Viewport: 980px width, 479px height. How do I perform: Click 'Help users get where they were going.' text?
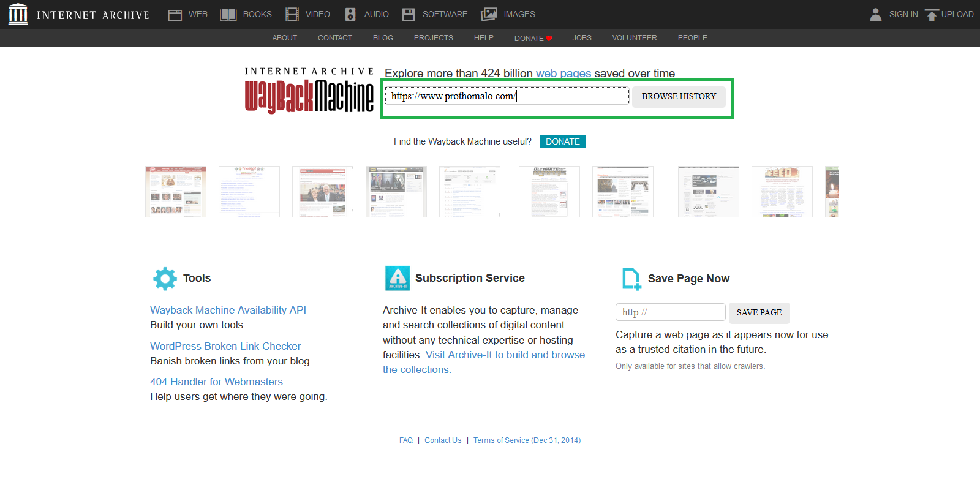[x=239, y=397]
